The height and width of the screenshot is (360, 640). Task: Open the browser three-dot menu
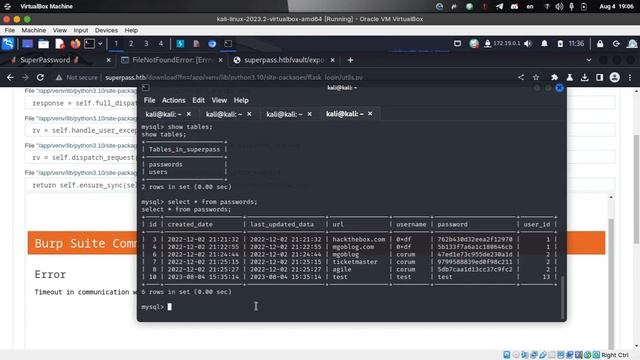coord(630,77)
